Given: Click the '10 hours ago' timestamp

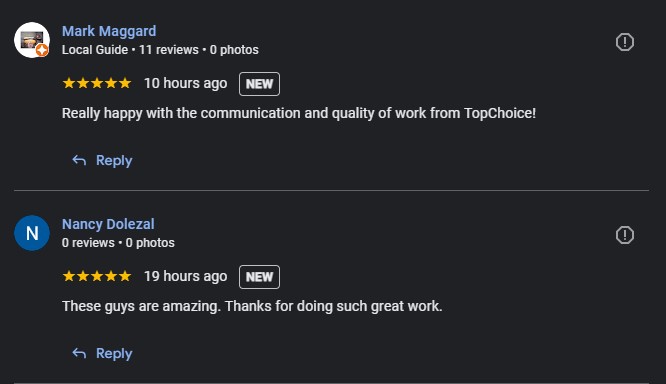Looking at the screenshot, I should (186, 83).
